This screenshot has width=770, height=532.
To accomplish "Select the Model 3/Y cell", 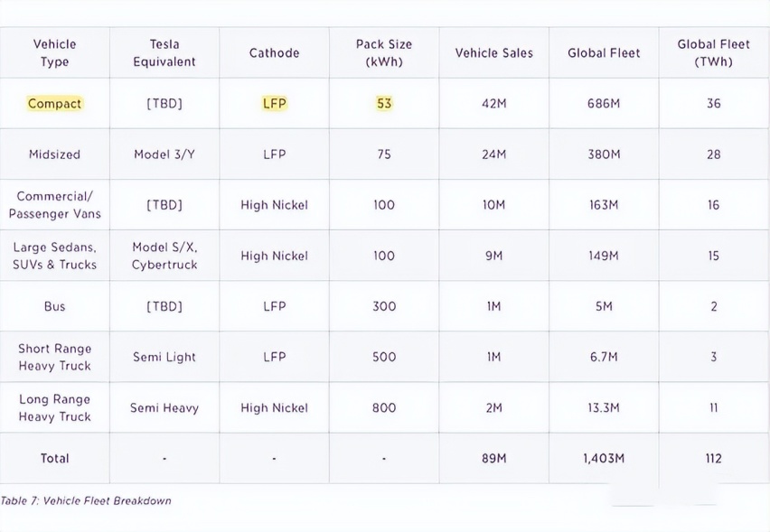I will point(164,154).
